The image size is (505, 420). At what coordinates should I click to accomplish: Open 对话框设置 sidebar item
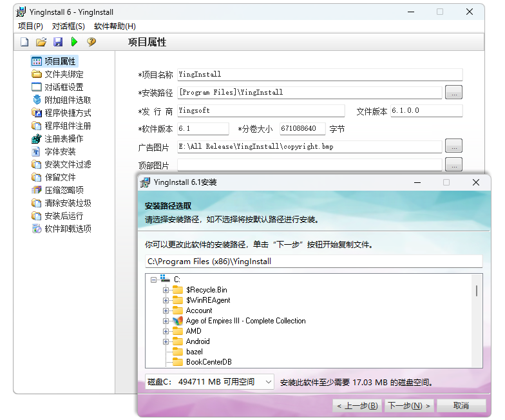(x=58, y=87)
